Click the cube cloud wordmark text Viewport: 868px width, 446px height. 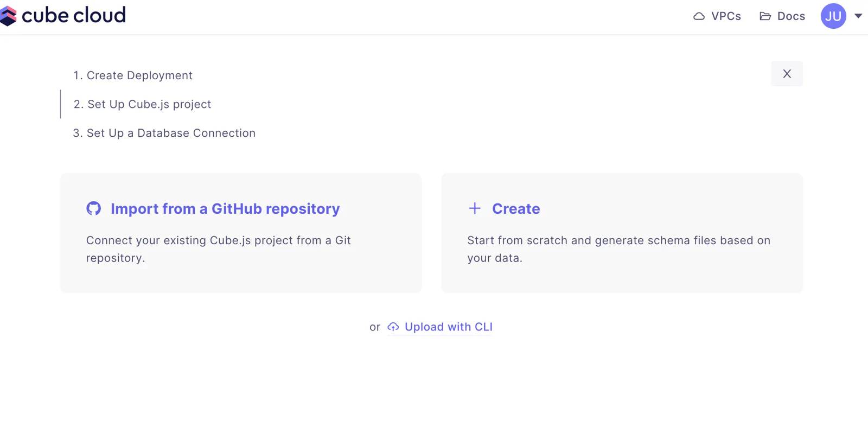click(x=74, y=15)
